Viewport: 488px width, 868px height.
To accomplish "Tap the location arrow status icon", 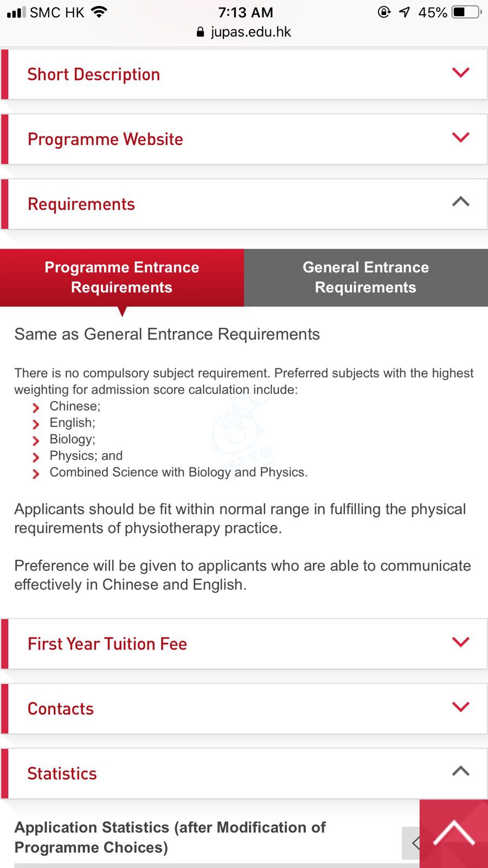I will (404, 12).
